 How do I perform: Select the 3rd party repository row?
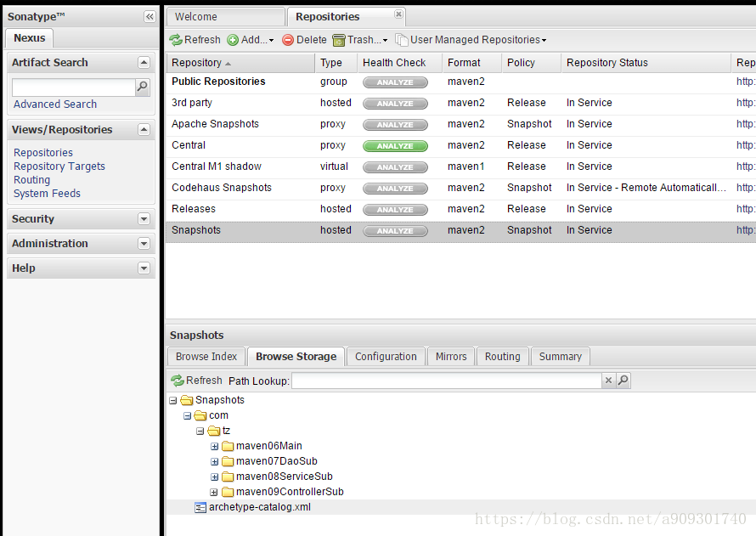point(460,104)
